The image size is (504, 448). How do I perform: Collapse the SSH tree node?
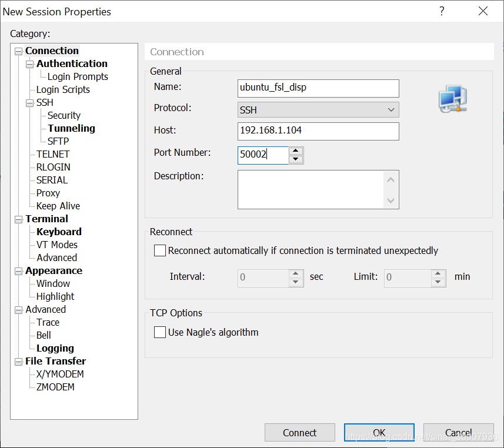[29, 103]
